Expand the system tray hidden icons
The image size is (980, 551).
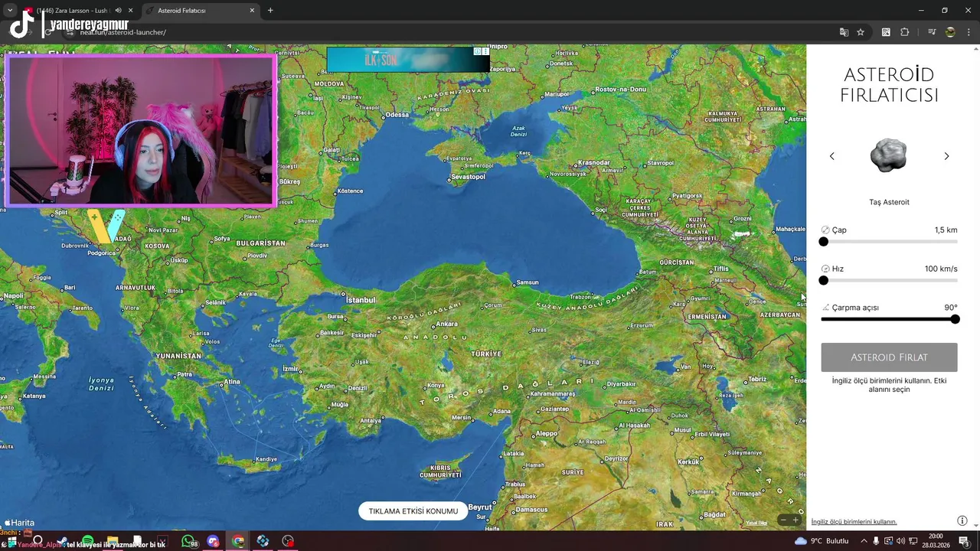[864, 541]
